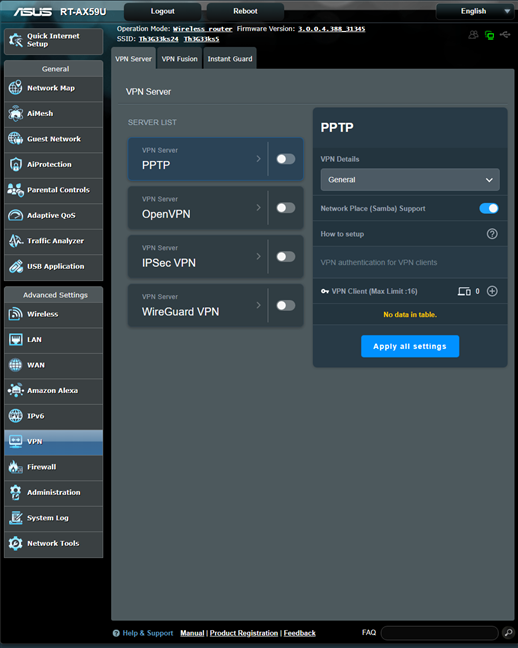Click the VPN monitor icon
518x648 pixels.
click(15, 441)
